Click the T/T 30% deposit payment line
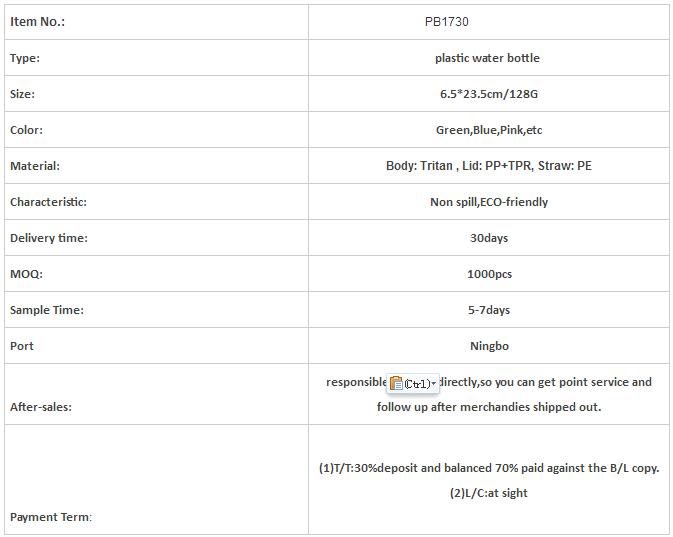The height and width of the screenshot is (537, 673). click(x=489, y=468)
